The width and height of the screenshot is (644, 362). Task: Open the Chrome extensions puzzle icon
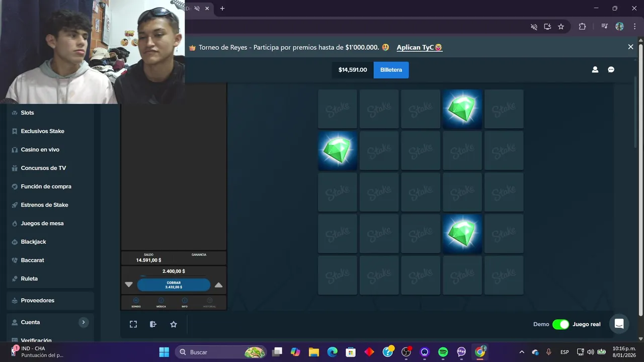[x=582, y=27]
